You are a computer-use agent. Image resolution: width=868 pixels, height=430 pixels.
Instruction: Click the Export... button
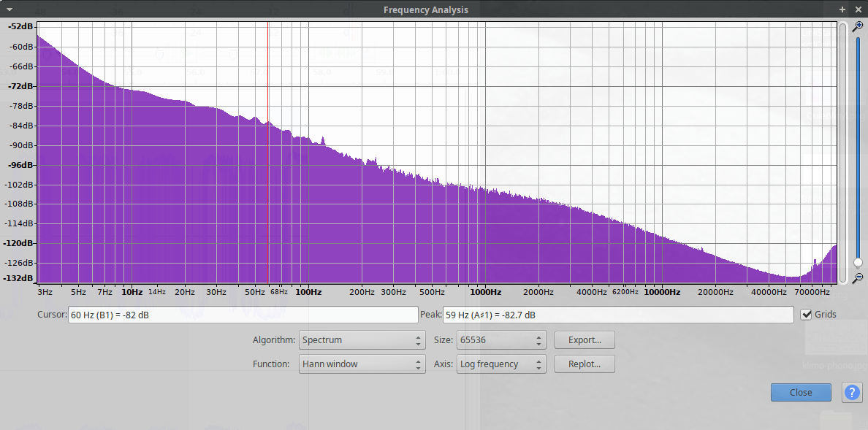coord(585,339)
